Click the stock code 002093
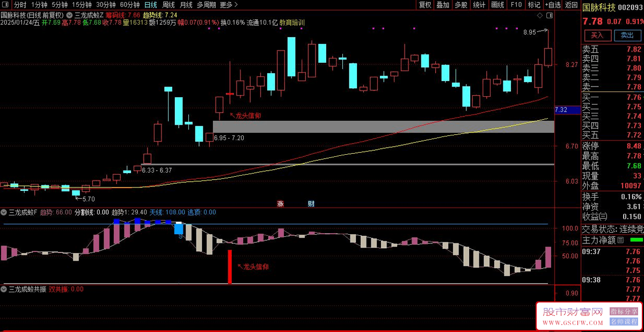This screenshot has width=644, height=332. click(x=630, y=6)
